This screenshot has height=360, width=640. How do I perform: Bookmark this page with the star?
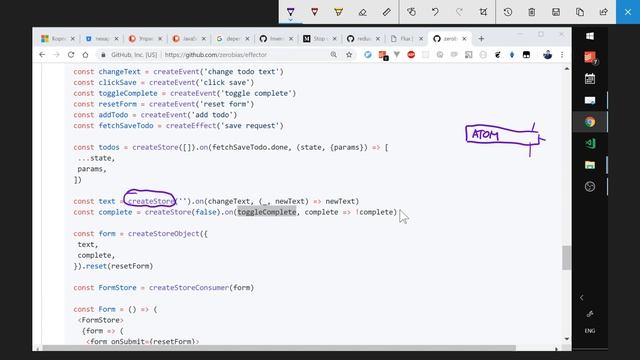(349, 55)
